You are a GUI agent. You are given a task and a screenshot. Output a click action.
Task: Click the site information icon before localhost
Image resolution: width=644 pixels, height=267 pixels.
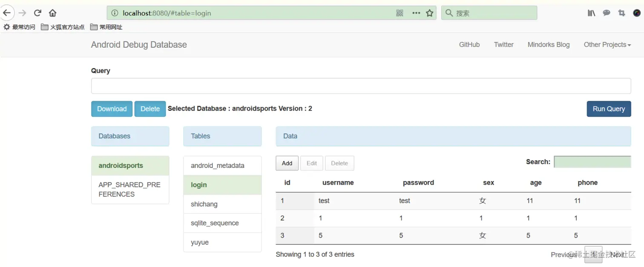pyautogui.click(x=114, y=13)
